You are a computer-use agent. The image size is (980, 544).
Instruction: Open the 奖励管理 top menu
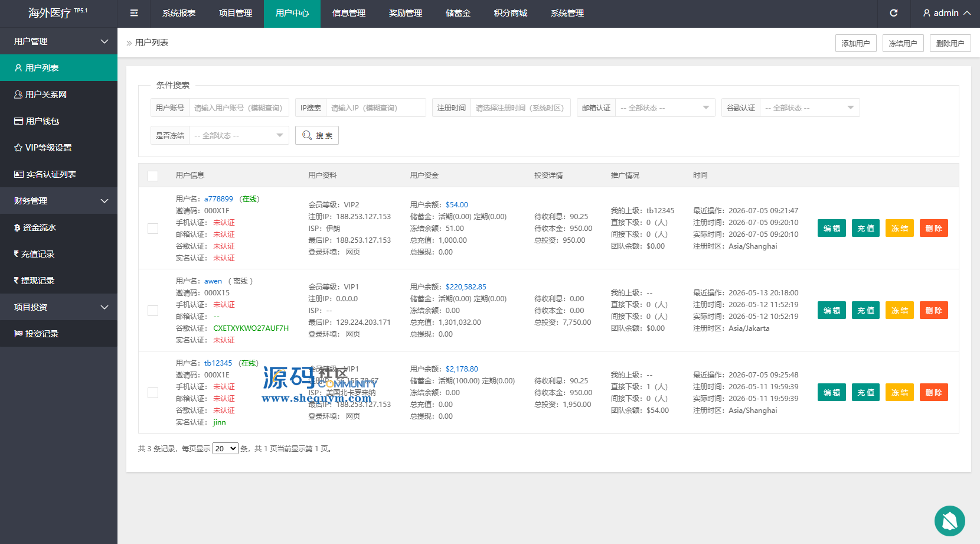406,13
